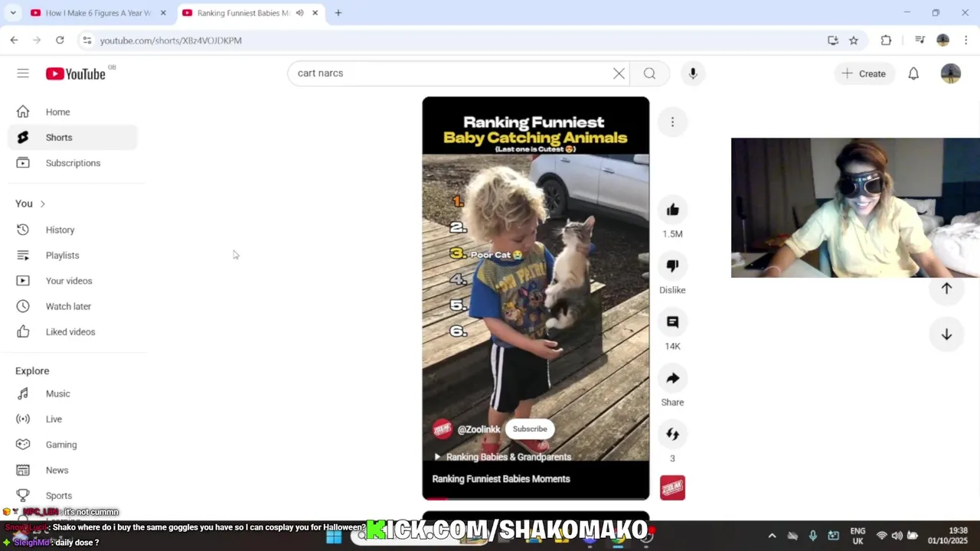This screenshot has width=980, height=551.
Task: Go to the next Short arrow
Action: (946, 334)
